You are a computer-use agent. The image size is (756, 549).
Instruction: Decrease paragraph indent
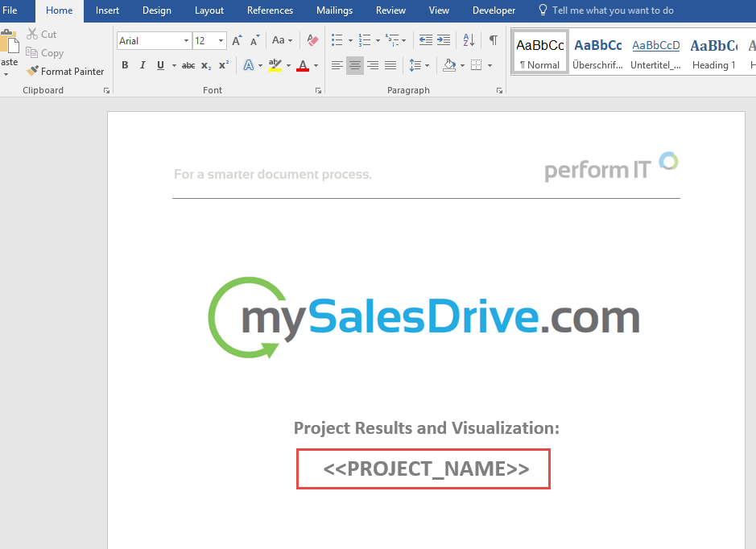(x=426, y=40)
